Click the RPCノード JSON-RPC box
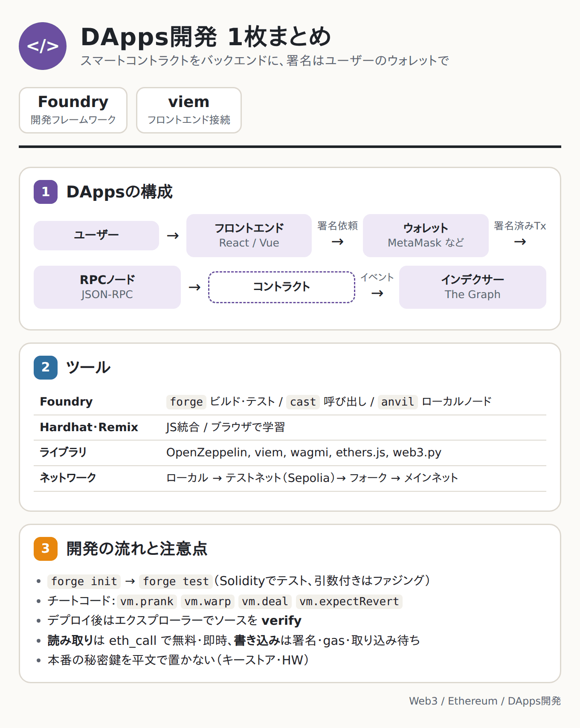This screenshot has height=728, width=580. tap(107, 287)
